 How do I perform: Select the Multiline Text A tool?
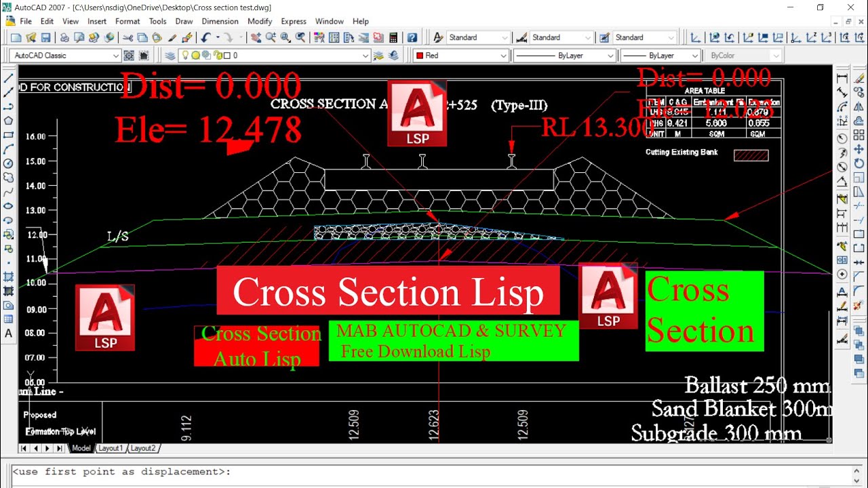tap(9, 333)
